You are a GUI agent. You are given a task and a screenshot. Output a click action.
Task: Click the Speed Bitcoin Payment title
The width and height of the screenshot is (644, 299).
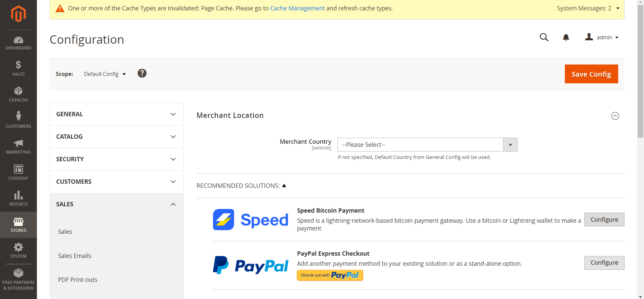330,211
